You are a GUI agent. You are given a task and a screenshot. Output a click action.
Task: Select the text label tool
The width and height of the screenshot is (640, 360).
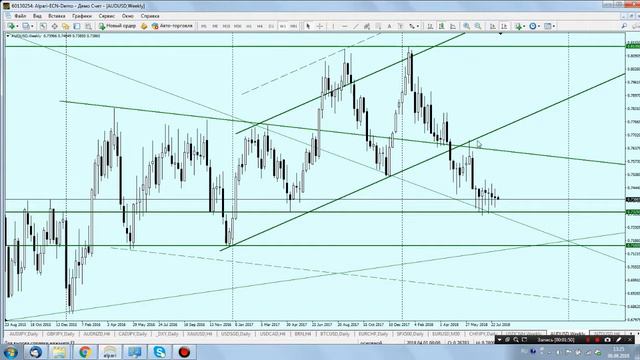(x=400, y=26)
